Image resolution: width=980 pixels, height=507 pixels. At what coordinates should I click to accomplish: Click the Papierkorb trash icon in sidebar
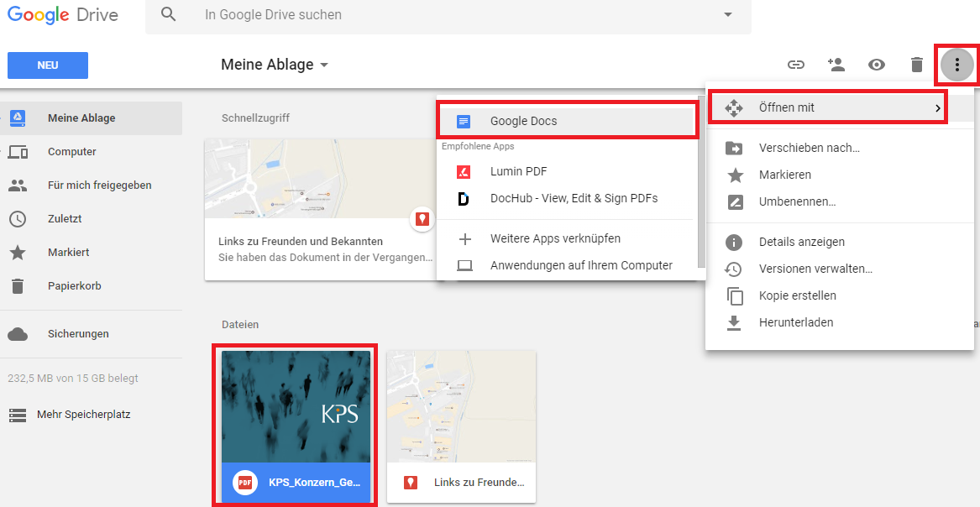click(18, 286)
